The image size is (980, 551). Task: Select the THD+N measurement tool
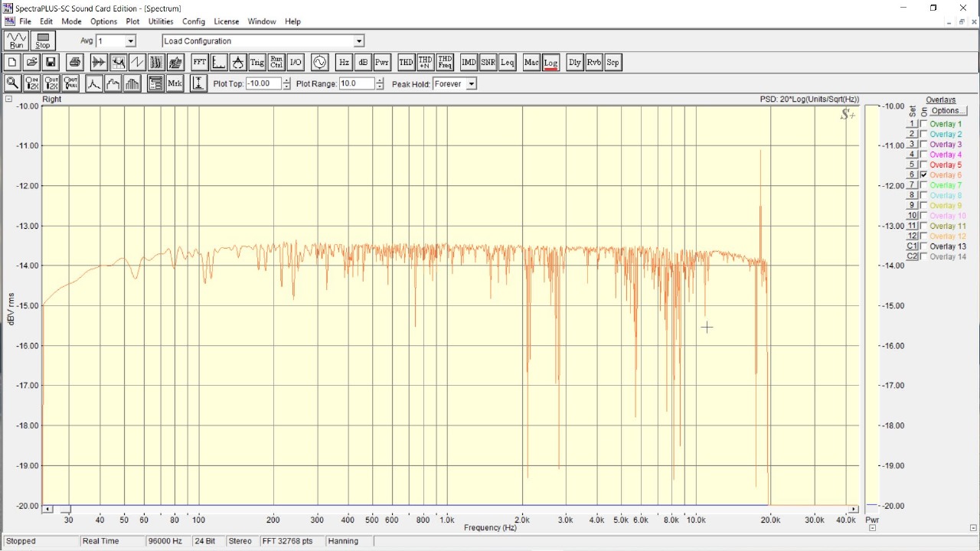(425, 63)
